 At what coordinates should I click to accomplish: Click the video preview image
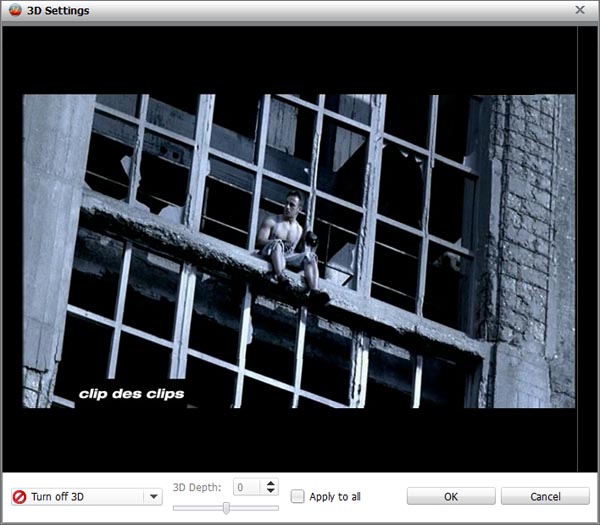click(298, 251)
